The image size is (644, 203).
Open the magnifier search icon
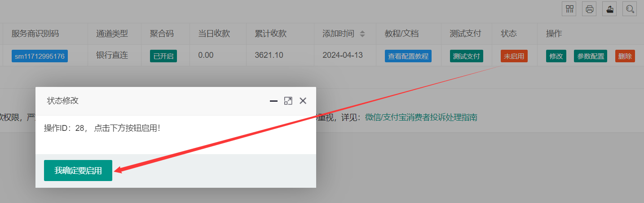point(630,9)
